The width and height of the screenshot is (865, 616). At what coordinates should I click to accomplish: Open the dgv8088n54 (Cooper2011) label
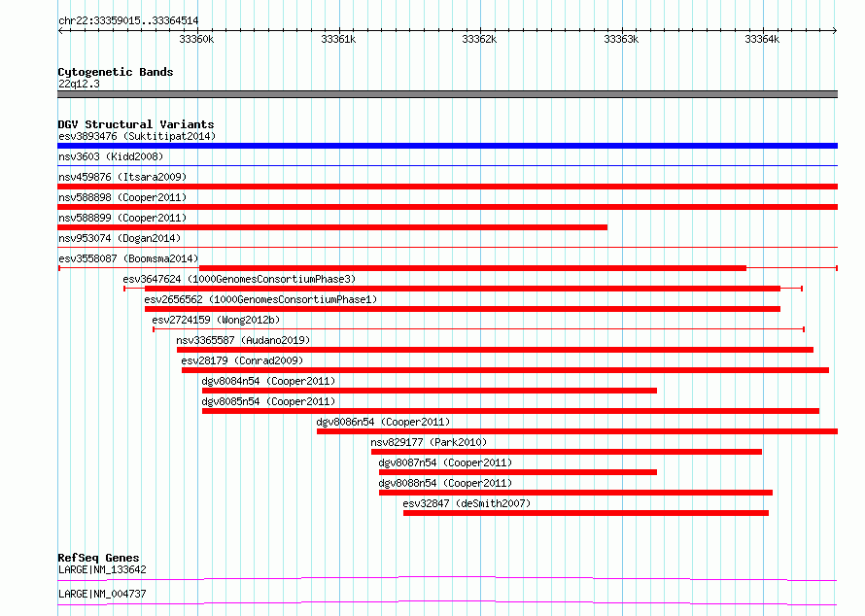pos(445,483)
